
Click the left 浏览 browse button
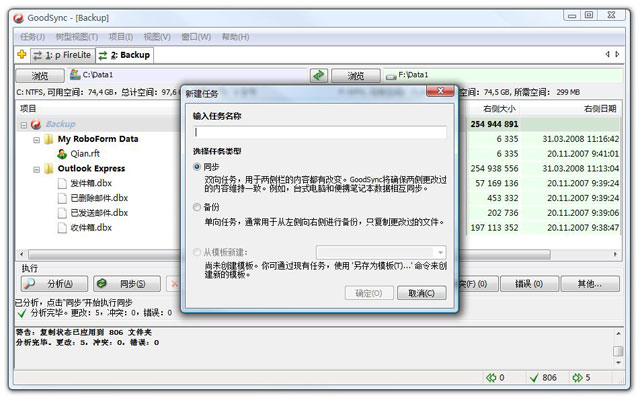pyautogui.click(x=39, y=75)
